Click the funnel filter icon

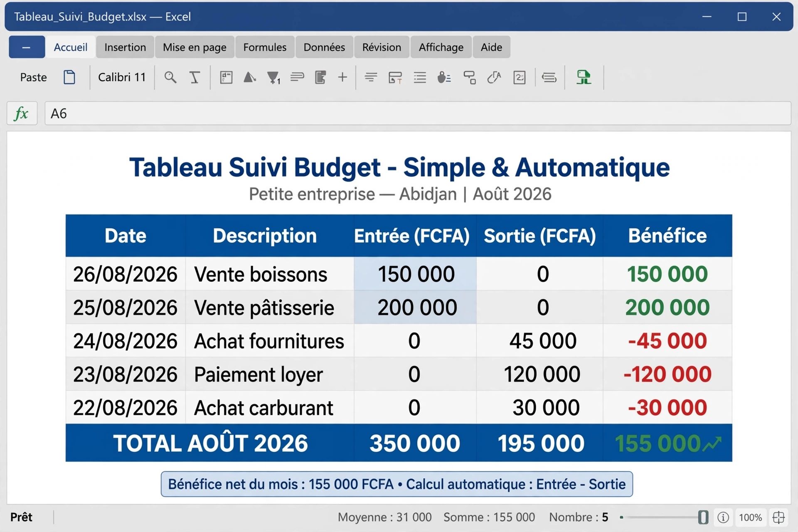click(x=273, y=77)
